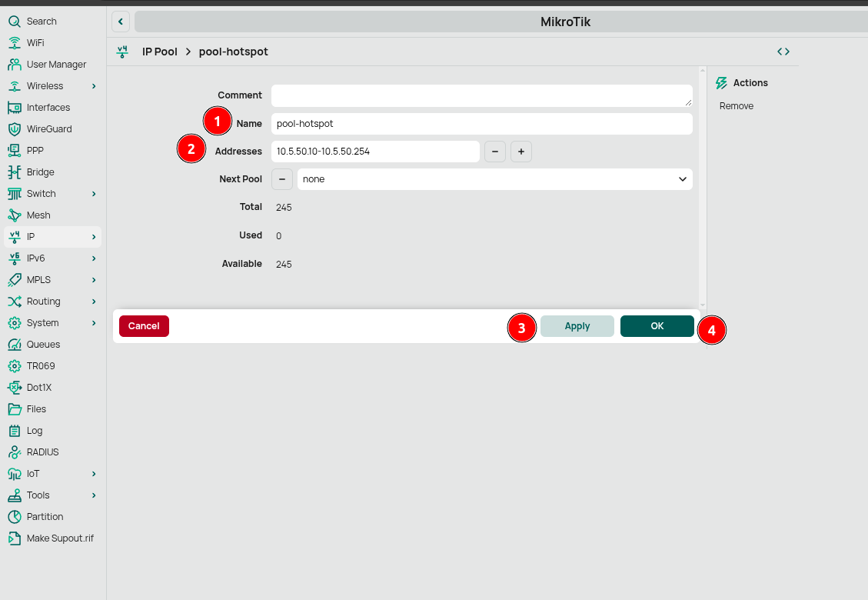
Task: Click the Queues gauge icon
Action: point(14,345)
